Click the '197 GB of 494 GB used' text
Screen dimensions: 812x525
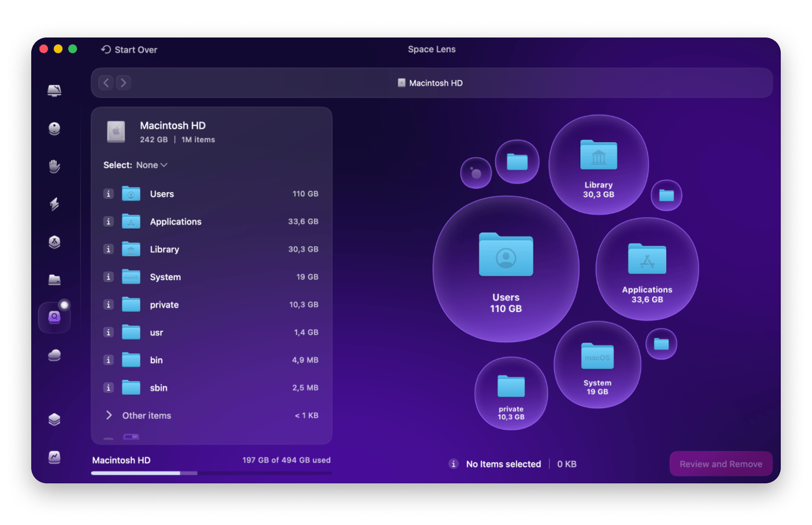[x=286, y=460]
